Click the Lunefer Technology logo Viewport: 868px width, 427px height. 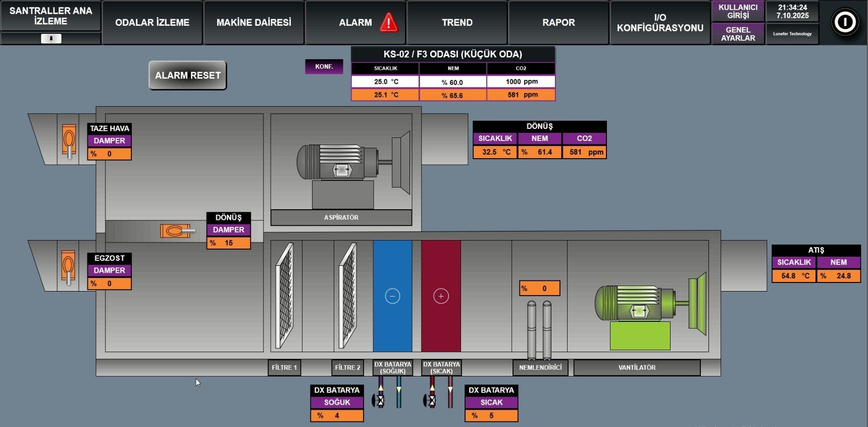tap(792, 34)
